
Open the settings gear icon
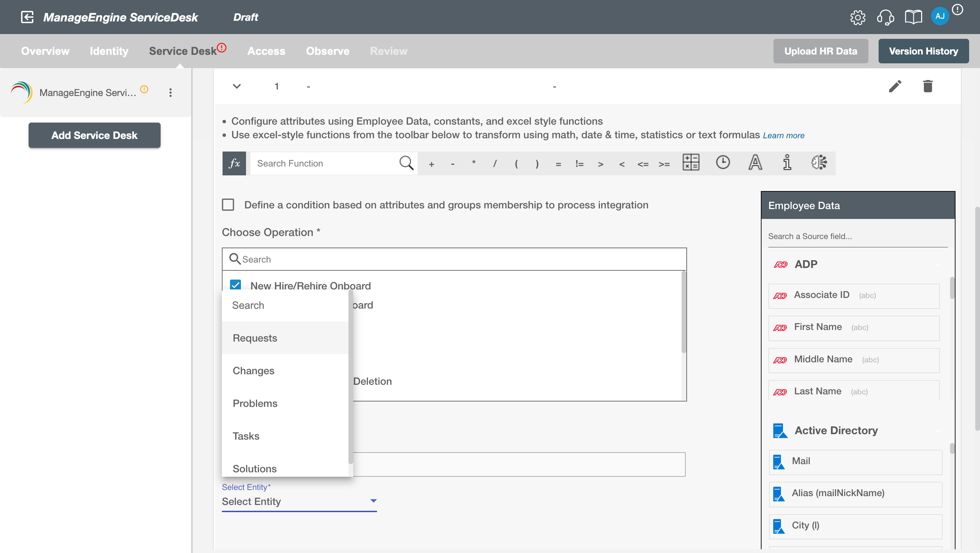coord(857,17)
